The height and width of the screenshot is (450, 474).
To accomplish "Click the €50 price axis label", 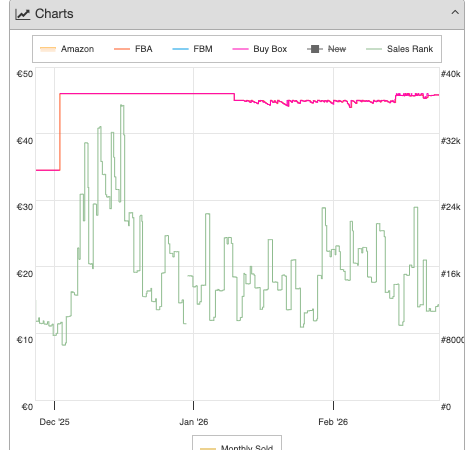I will [25, 74].
